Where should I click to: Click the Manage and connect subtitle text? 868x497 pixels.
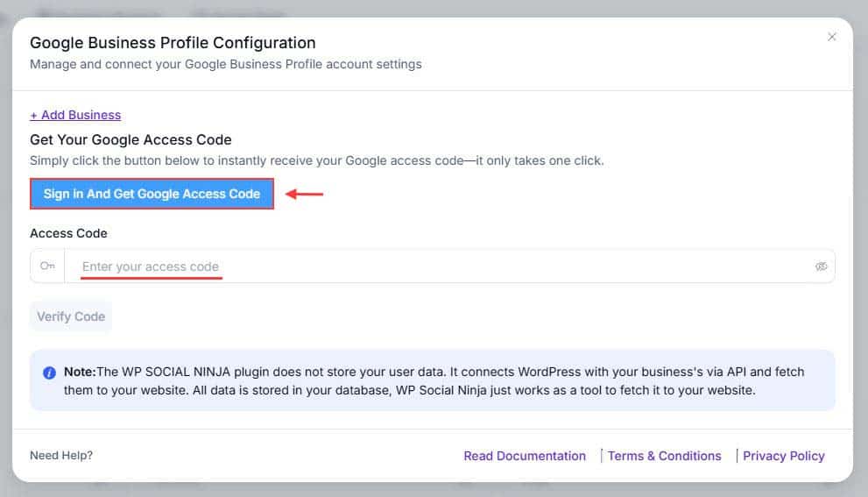coord(226,64)
